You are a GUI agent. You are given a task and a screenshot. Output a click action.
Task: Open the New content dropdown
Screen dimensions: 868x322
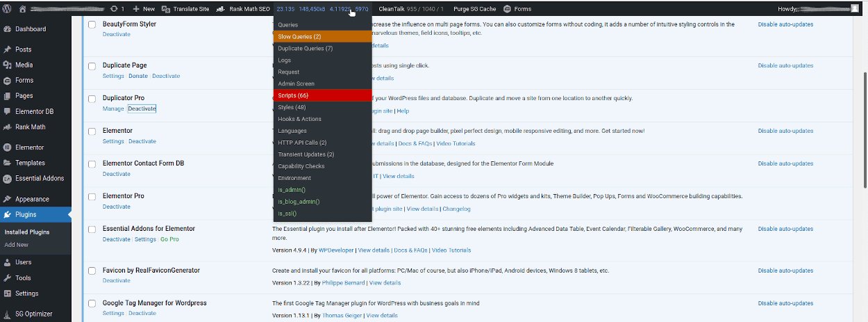pyautogui.click(x=144, y=8)
